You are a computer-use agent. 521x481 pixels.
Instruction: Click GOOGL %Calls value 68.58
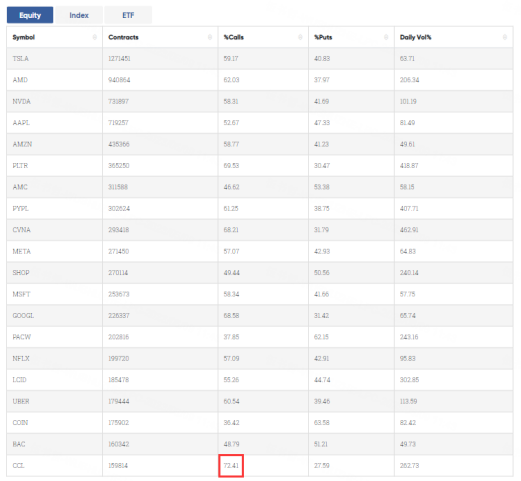231,316
